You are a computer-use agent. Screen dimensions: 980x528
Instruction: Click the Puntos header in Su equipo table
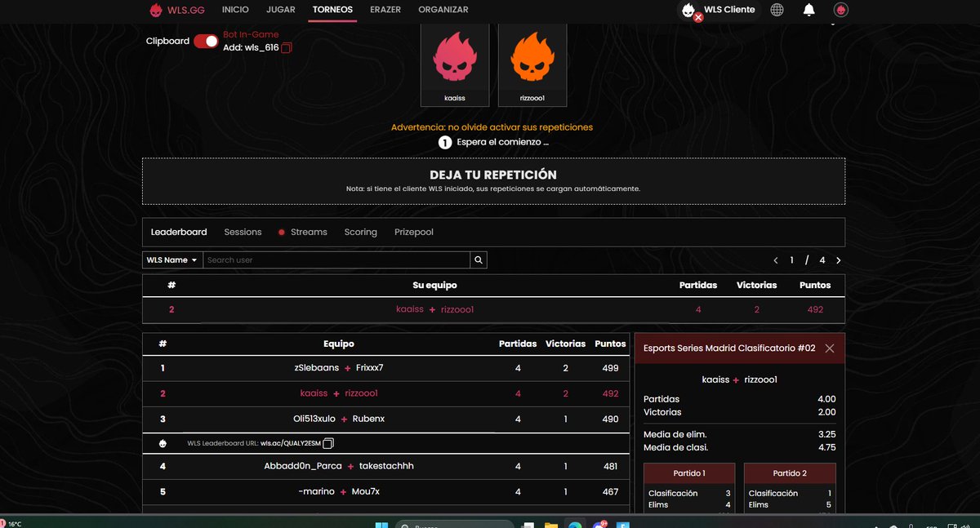pyautogui.click(x=815, y=285)
